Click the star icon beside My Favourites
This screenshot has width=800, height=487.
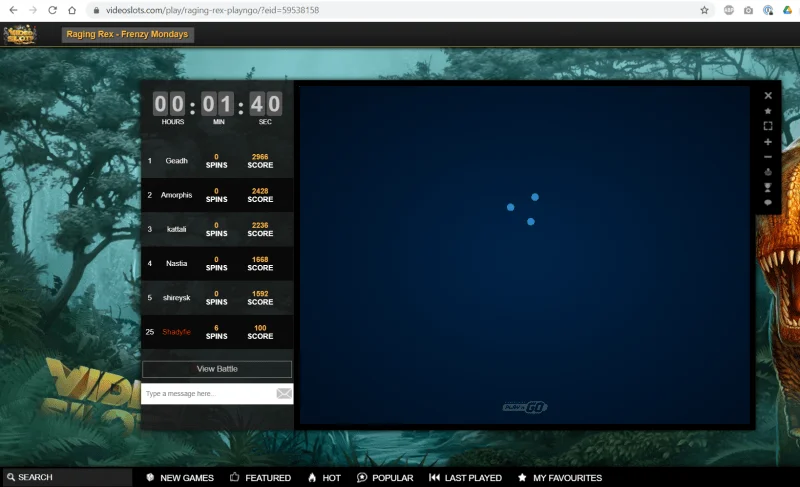(522, 477)
